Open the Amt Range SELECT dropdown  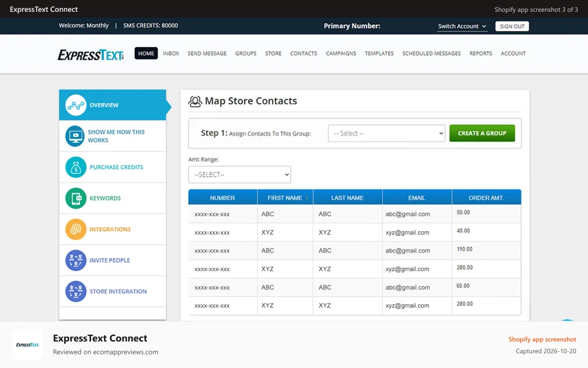point(240,175)
